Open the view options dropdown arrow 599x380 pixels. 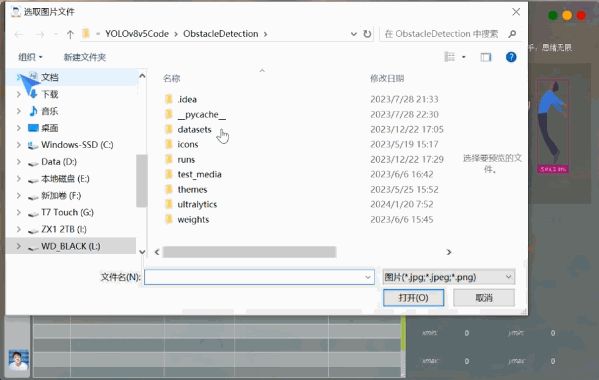pyautogui.click(x=464, y=57)
